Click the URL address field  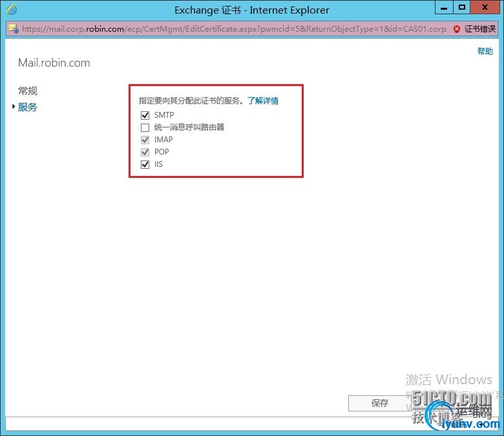click(234, 29)
